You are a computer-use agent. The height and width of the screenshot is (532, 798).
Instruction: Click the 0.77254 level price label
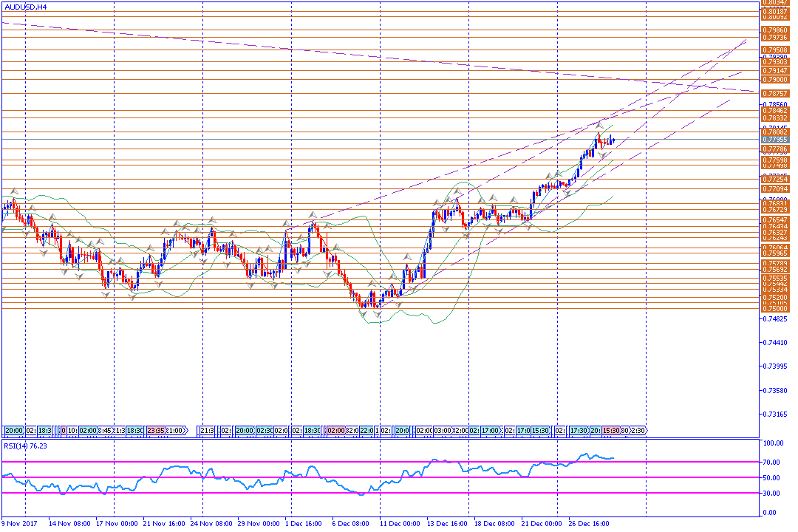(x=774, y=180)
